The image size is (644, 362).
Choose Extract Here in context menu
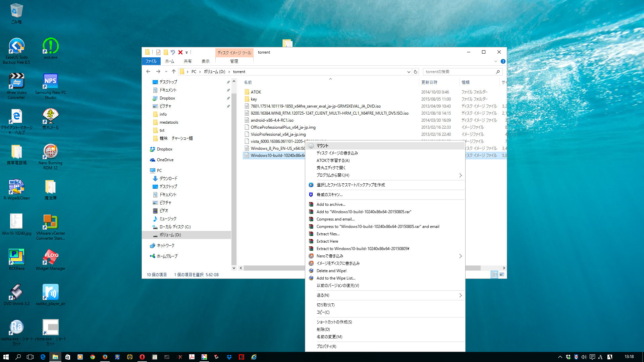(385, 241)
